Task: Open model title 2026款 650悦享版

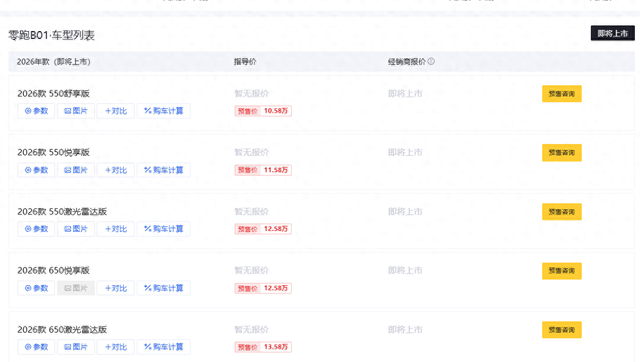Action: point(53,270)
